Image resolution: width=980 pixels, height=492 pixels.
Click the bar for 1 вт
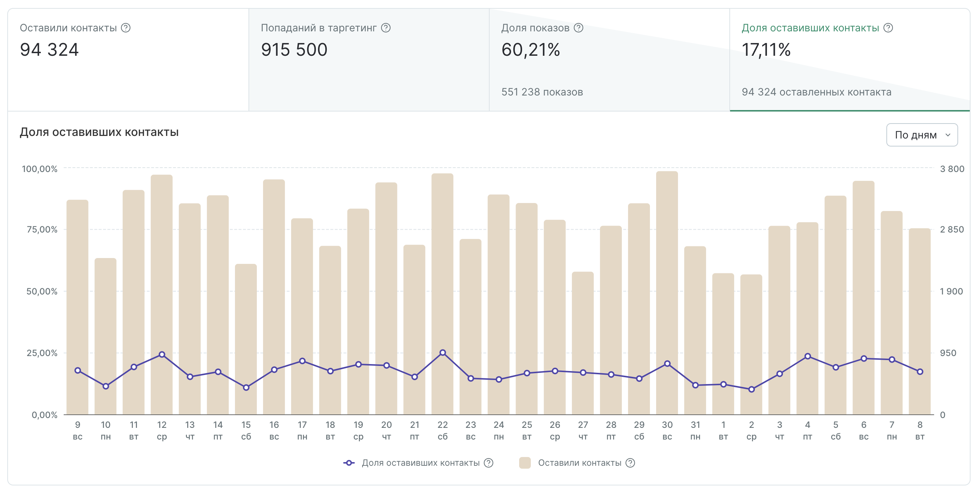coord(723,344)
